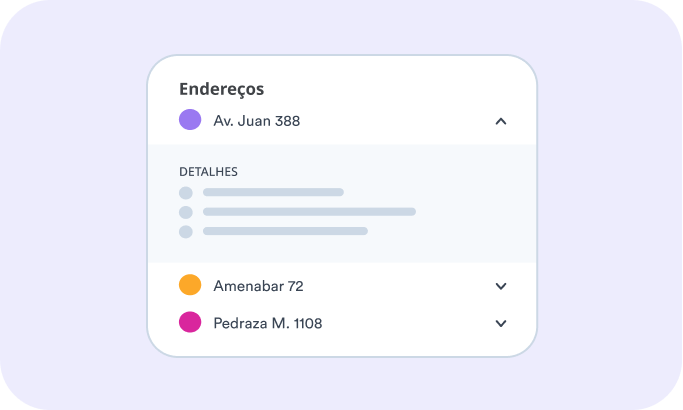This screenshot has height=410, width=683.
Task: Select the Av. Juan 388 address label
Action: click(x=256, y=121)
